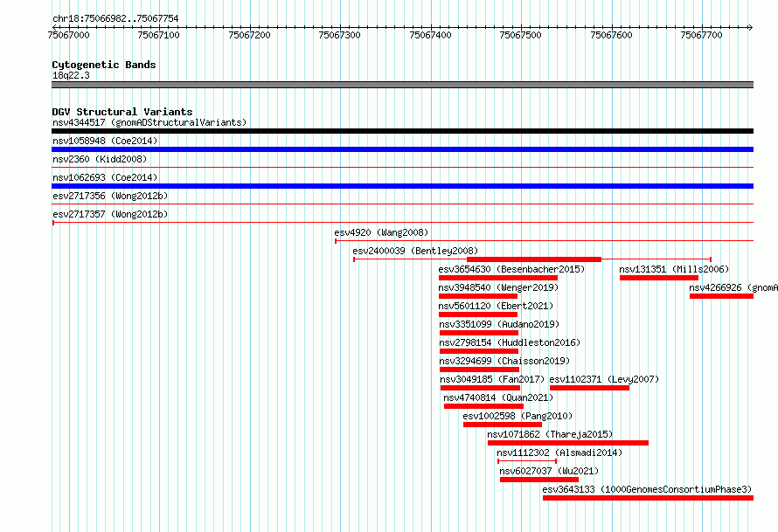
Task: Select the esv1002598 (Pang2010) variant bar
Action: point(503,425)
